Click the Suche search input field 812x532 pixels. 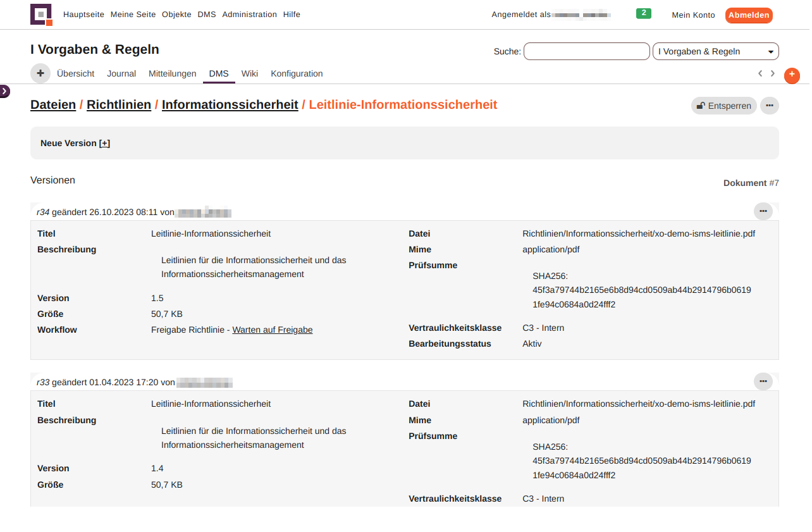coord(586,51)
